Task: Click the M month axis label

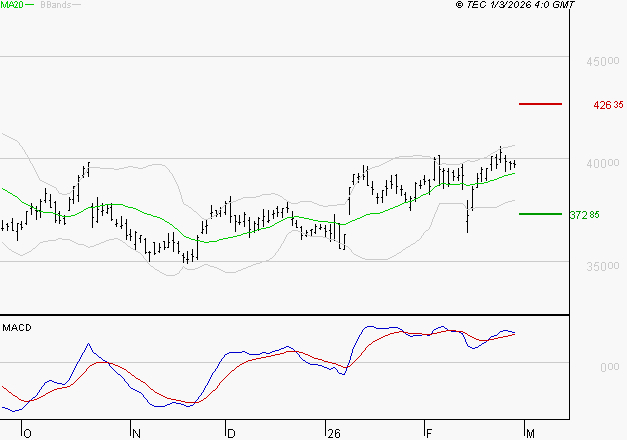Action: point(530,434)
